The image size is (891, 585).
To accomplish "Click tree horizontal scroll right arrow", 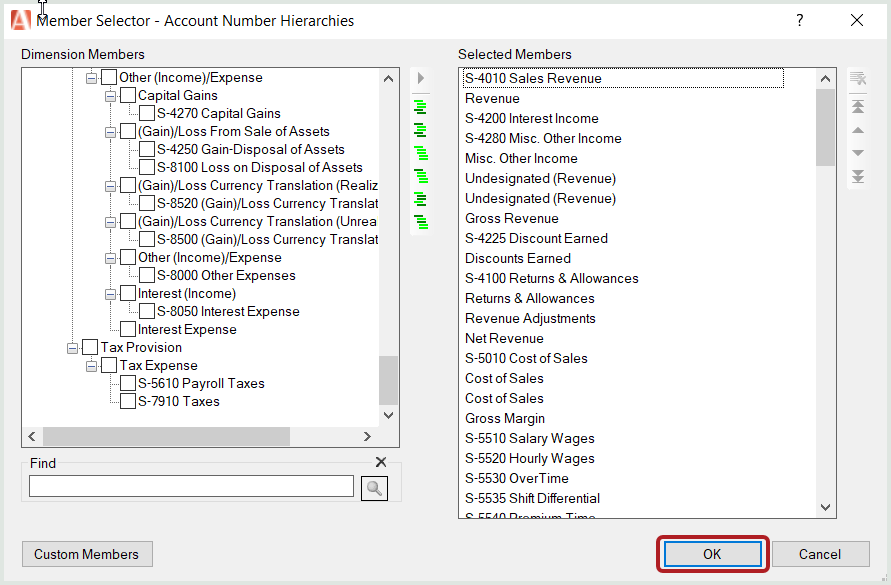I will (x=367, y=436).
